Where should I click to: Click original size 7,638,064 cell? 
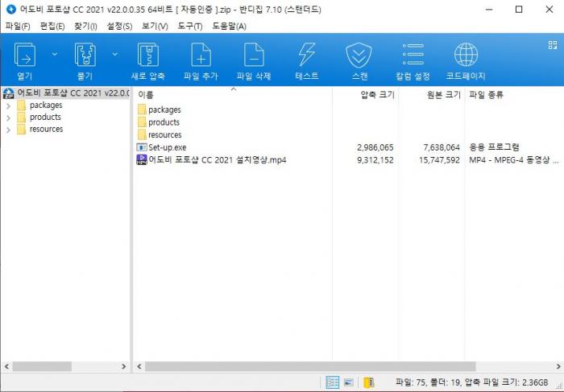tap(442, 147)
